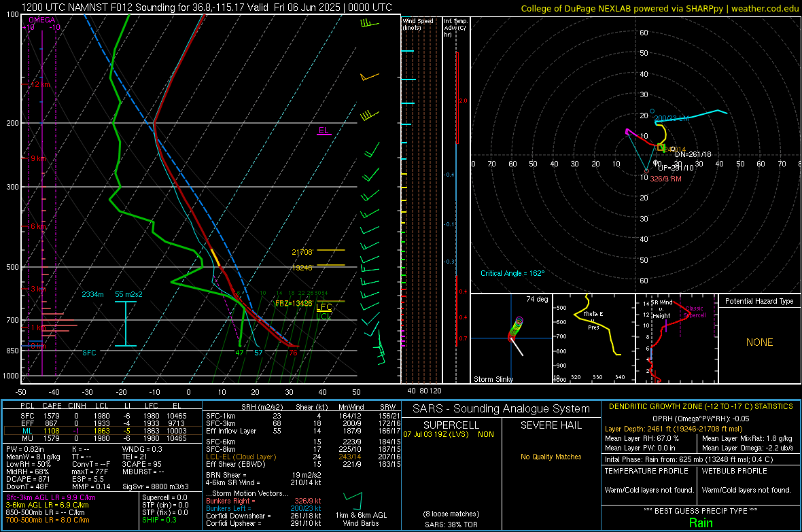This screenshot has height=532, width=802.
Task: Click the green Rain precip type
Action: coord(701,522)
